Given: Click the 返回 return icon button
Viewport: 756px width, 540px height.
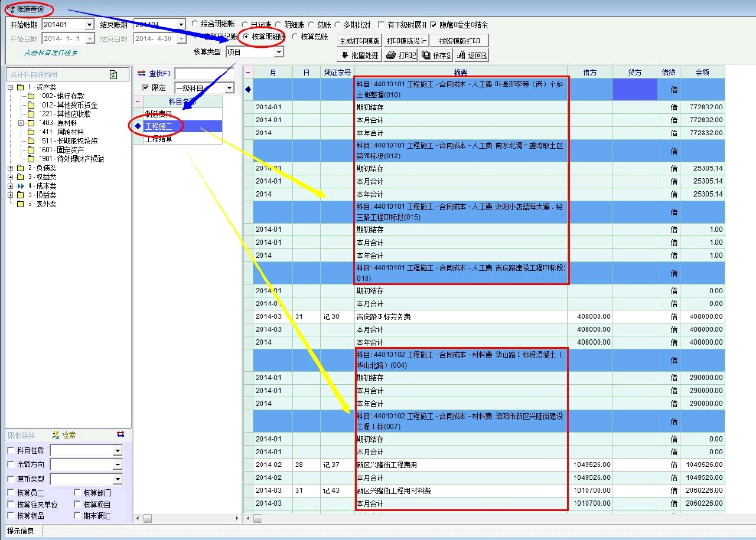Looking at the screenshot, I should [x=471, y=55].
